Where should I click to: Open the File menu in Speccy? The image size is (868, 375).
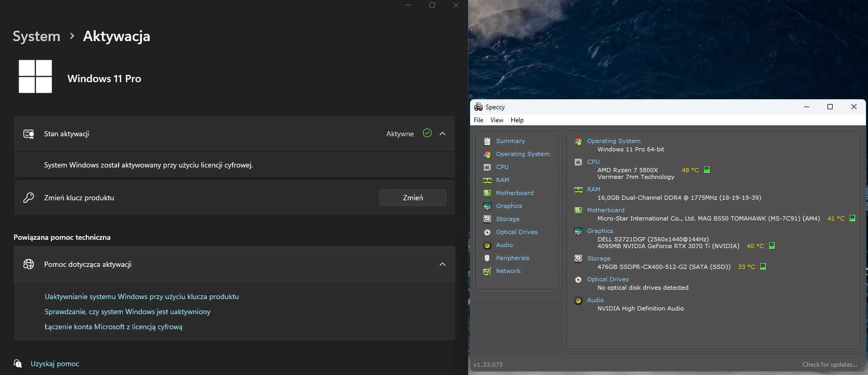coord(478,120)
